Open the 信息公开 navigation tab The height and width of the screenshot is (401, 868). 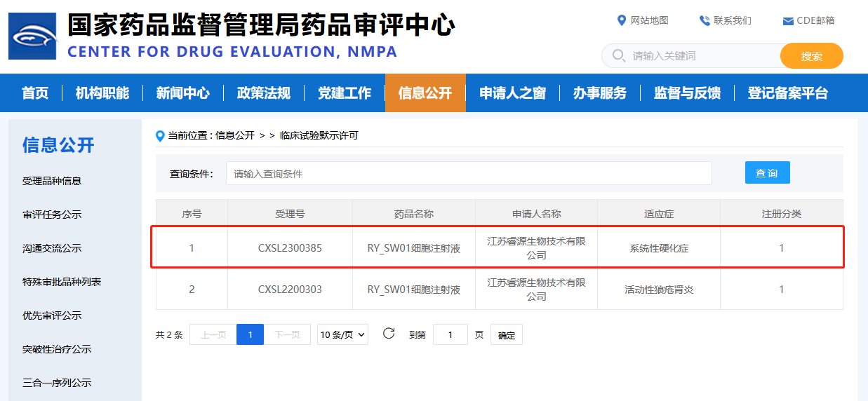[425, 93]
